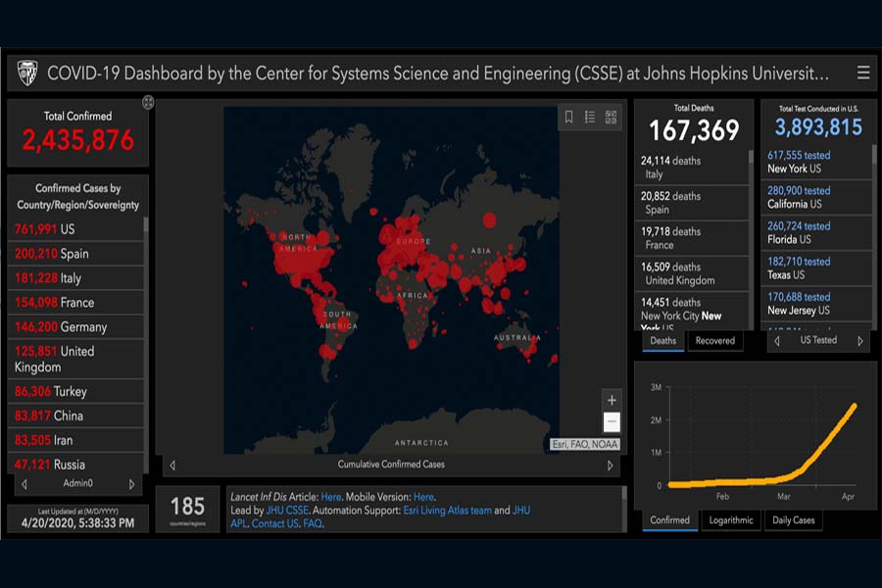Screen dimensions: 882x588
Task: Select Spain in the country list
Action: 75,254
